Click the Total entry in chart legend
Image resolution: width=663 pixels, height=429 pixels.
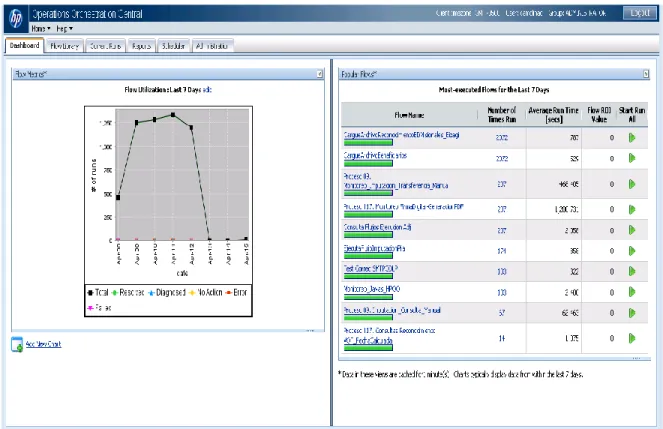point(98,292)
